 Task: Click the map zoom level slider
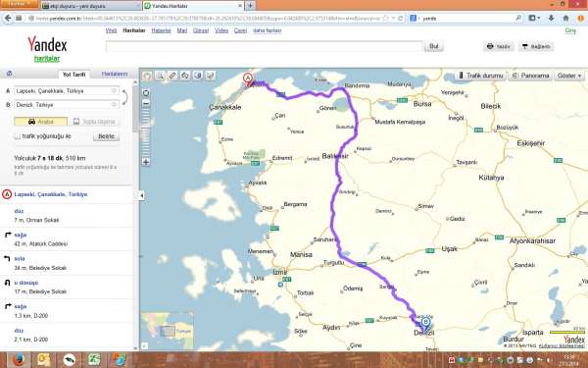pos(146,132)
